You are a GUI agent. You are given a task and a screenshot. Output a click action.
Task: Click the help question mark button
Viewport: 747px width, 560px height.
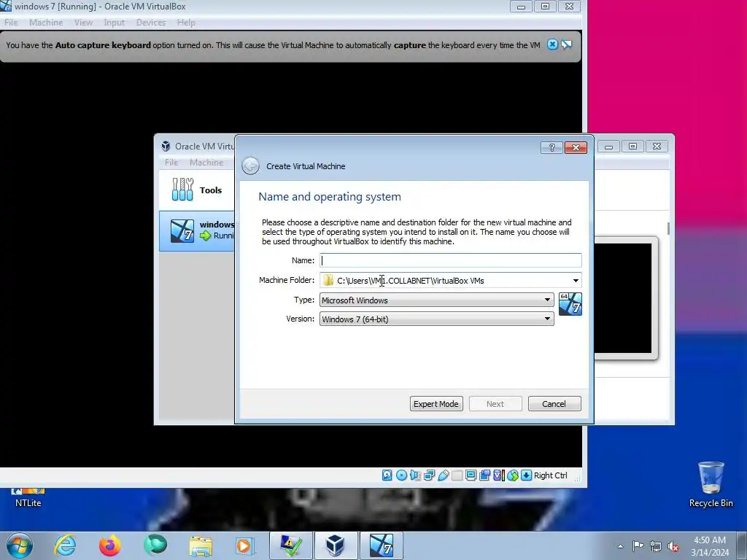click(x=551, y=147)
